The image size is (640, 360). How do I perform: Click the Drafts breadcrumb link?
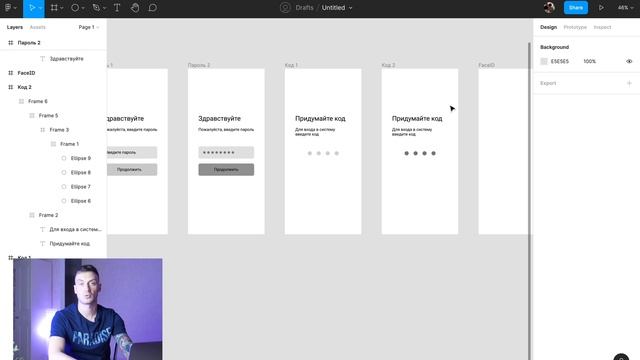point(304,8)
